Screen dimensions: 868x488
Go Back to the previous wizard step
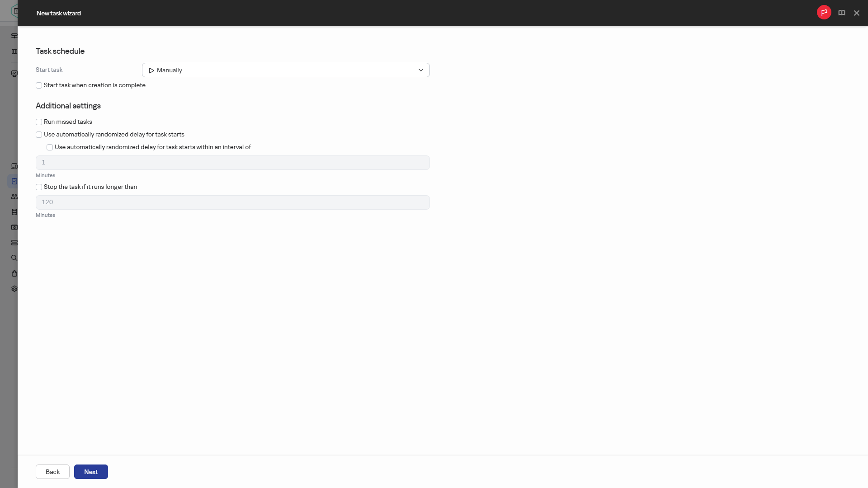click(x=52, y=472)
